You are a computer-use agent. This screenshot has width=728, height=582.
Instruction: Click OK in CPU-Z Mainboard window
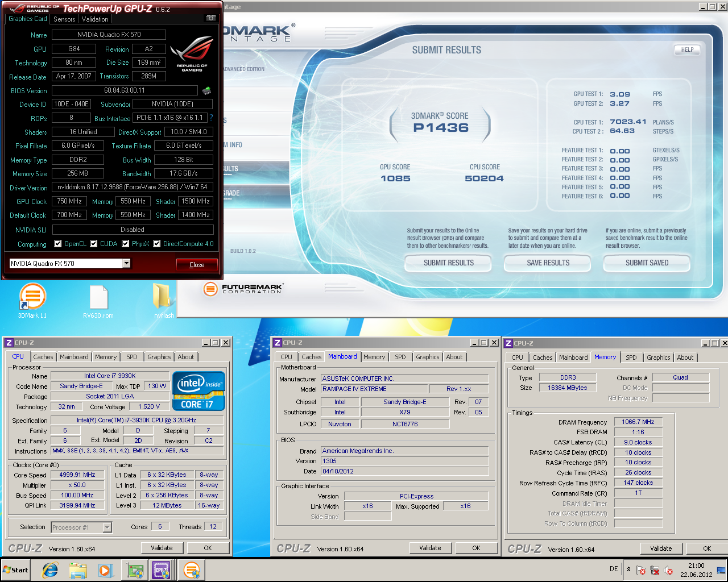tap(476, 548)
